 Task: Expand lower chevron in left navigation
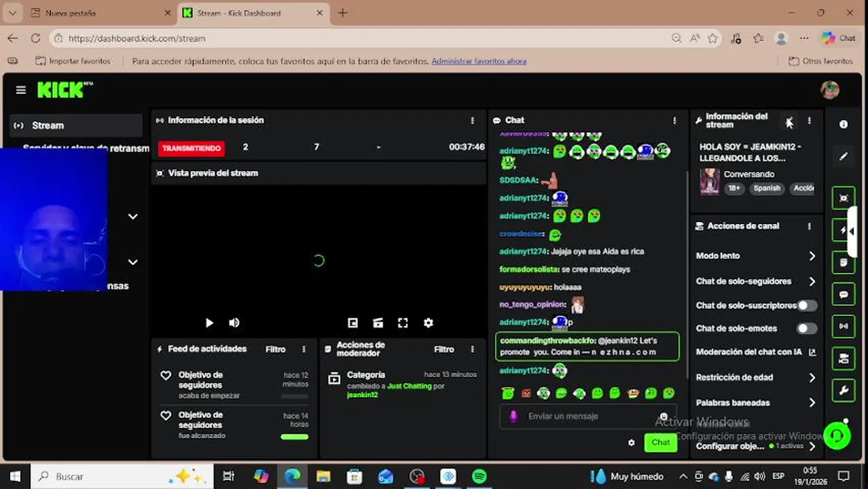[133, 262]
